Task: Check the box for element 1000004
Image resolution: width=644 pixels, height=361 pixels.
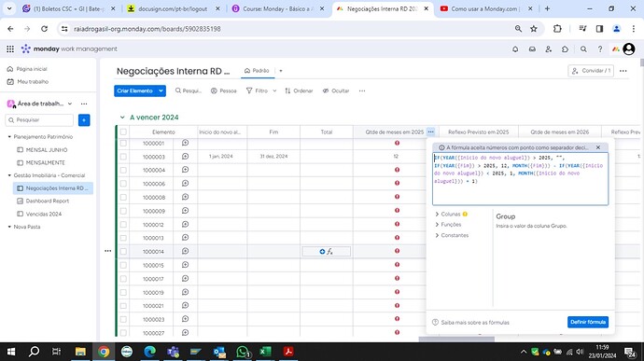Action: point(123,170)
